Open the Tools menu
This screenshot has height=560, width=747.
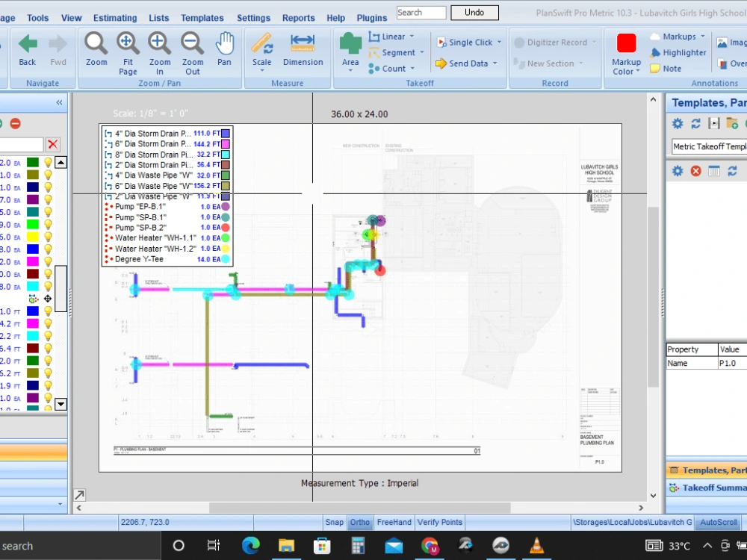[x=37, y=18]
